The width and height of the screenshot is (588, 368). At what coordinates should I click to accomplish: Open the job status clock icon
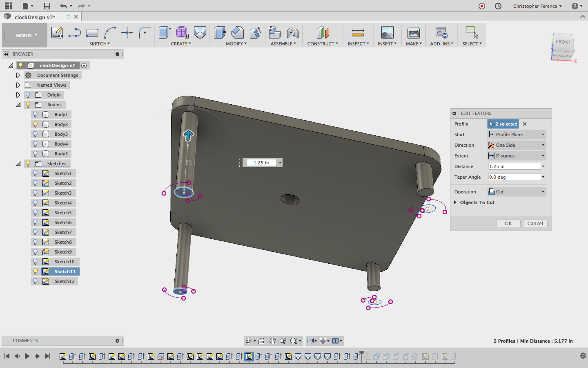498,6
